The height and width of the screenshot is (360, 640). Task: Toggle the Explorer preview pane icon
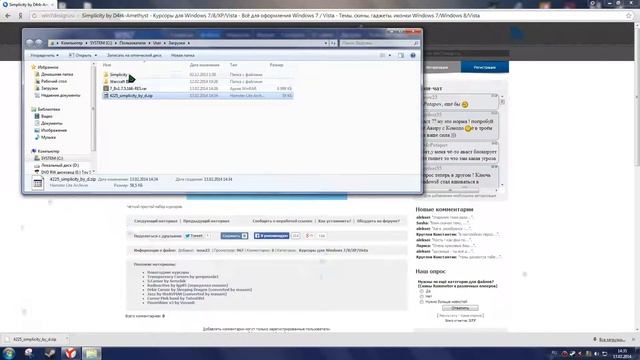401,55
